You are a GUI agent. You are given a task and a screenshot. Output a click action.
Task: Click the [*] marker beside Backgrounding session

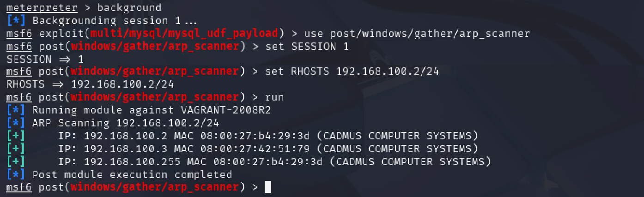(x=16, y=20)
